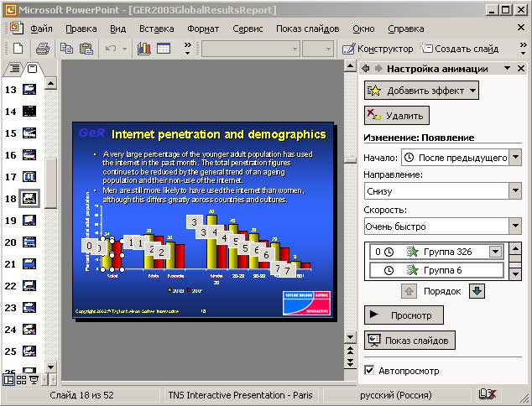Click the Paste clipboard icon
Image resolution: width=532 pixels, height=406 pixels.
pyautogui.click(x=86, y=49)
